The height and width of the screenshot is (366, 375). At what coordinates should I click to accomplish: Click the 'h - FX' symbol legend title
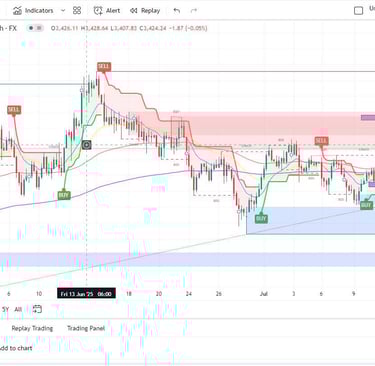pos(8,28)
